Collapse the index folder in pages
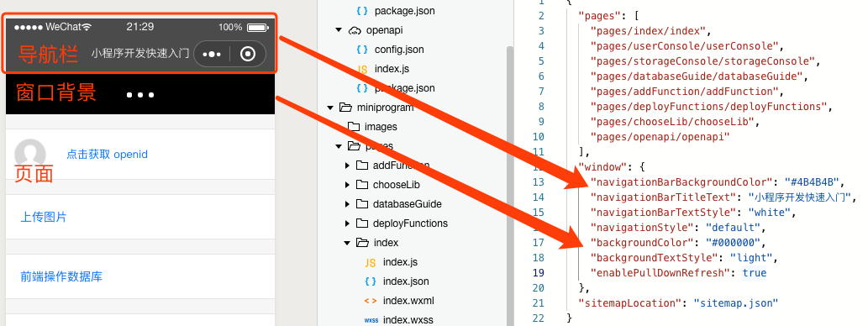The width and height of the screenshot is (868, 326). click(x=347, y=243)
